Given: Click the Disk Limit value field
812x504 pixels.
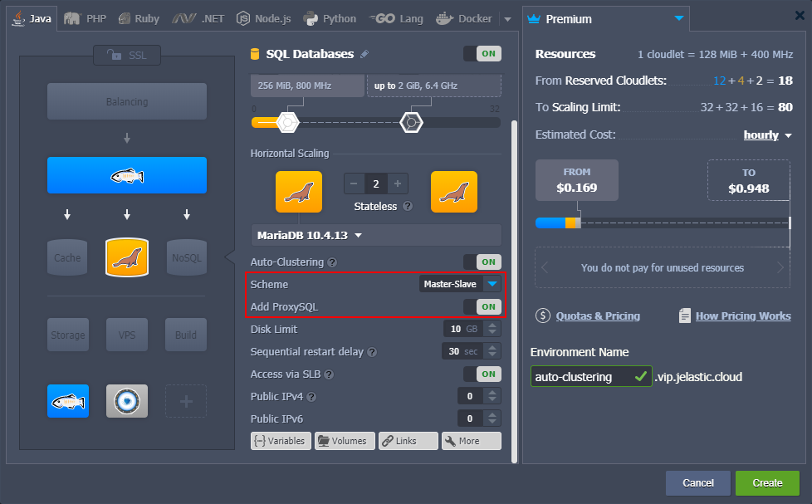Looking at the screenshot, I should point(463,329).
